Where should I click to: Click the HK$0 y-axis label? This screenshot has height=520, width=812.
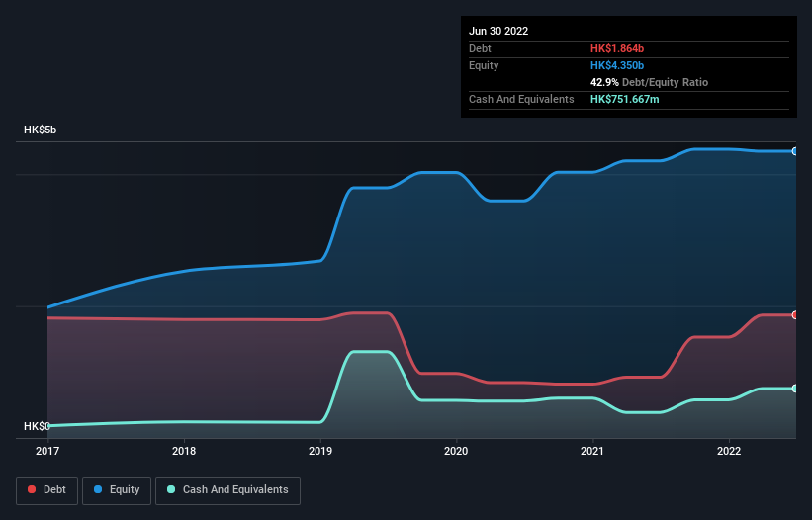[x=37, y=426]
